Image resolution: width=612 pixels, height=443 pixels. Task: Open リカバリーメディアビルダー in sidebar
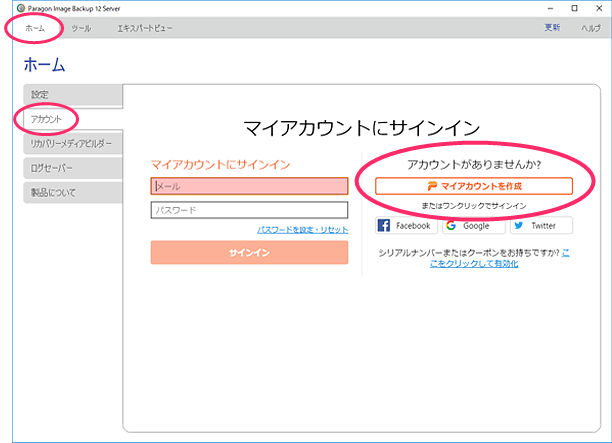(73, 144)
